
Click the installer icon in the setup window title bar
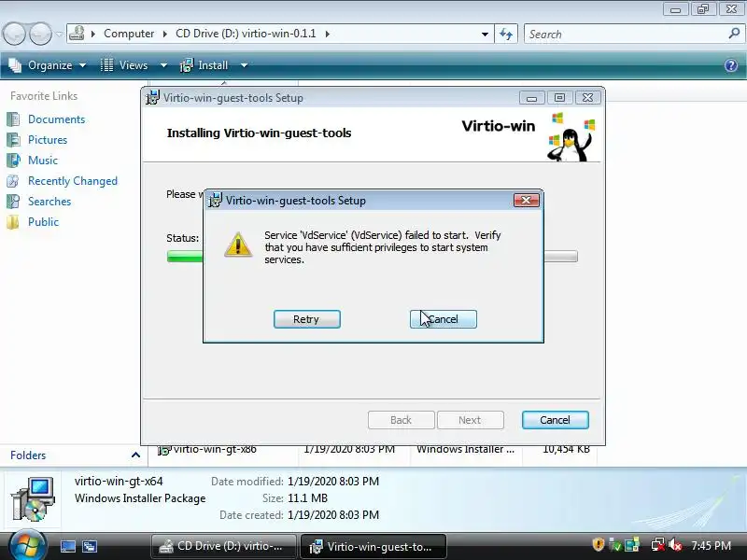152,98
